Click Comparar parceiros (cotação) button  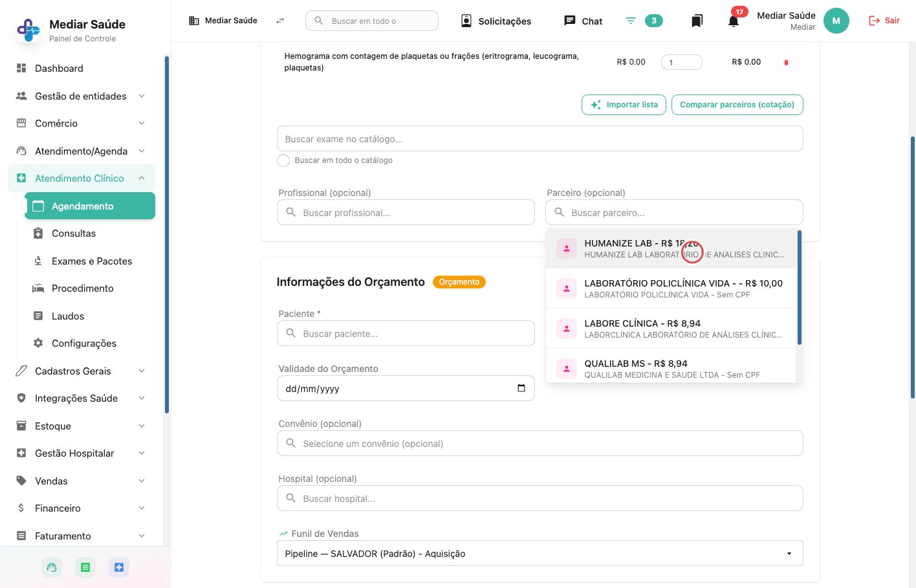[737, 105]
